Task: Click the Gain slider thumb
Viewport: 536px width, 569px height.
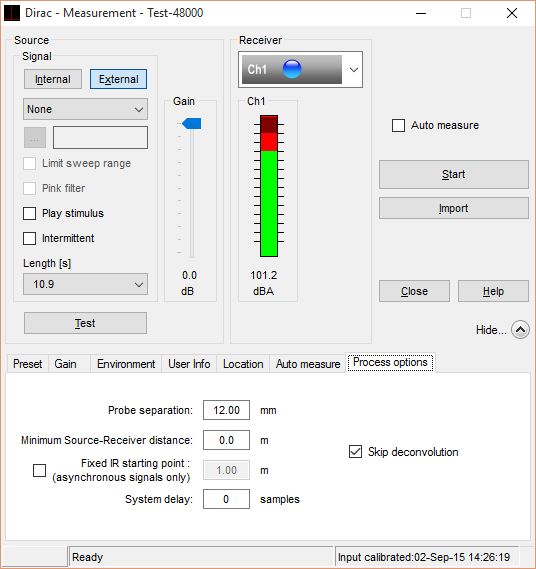Action: [192, 123]
